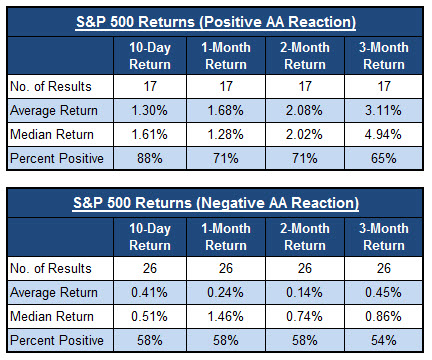Screen dimensions: 432x360
Task: Select the 1.28% median return cell
Action: (226, 134)
